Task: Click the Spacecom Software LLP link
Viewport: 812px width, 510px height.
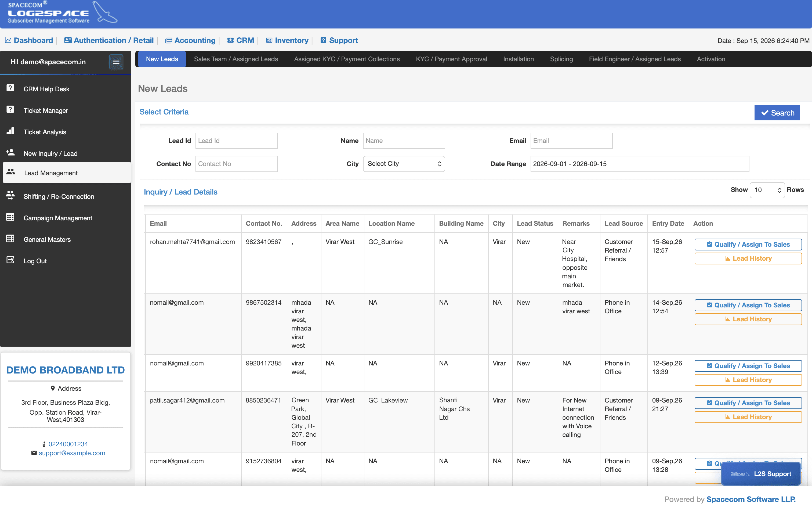Action: click(751, 499)
